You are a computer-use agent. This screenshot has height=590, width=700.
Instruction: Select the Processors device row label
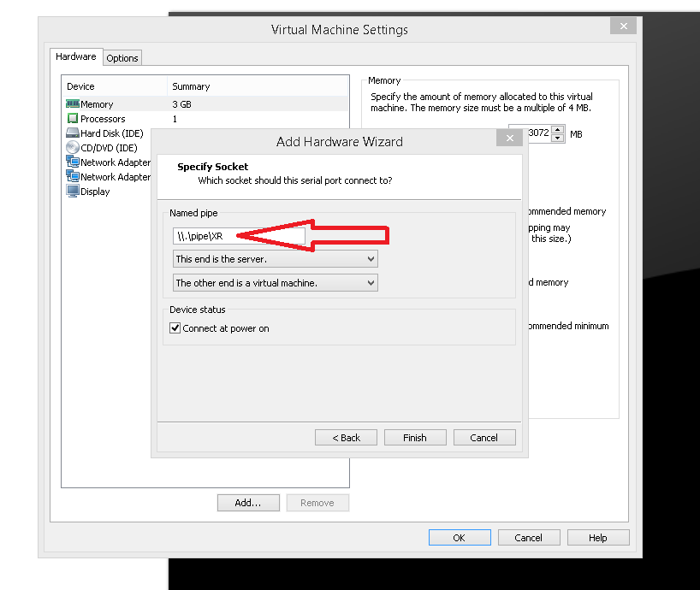(x=103, y=119)
